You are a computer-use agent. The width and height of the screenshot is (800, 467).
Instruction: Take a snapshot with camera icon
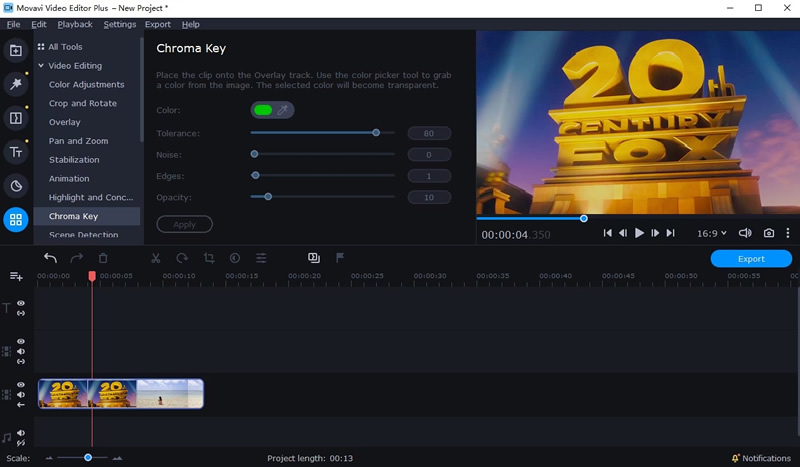pos(768,233)
